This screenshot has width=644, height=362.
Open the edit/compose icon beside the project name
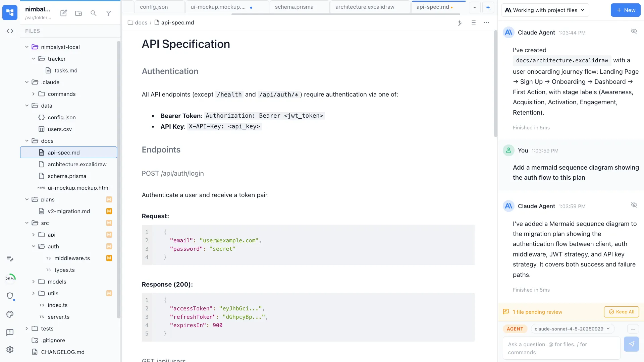63,13
